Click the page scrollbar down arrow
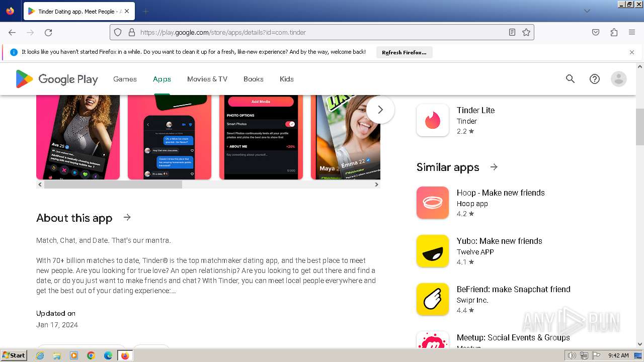This screenshot has width=644, height=362. pos(640,344)
